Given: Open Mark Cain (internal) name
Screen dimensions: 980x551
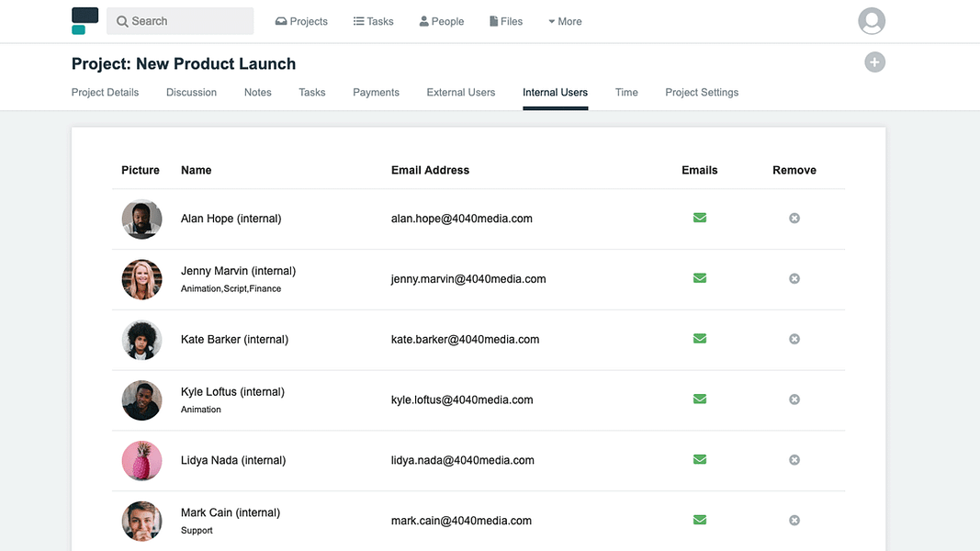Looking at the screenshot, I should point(230,512).
